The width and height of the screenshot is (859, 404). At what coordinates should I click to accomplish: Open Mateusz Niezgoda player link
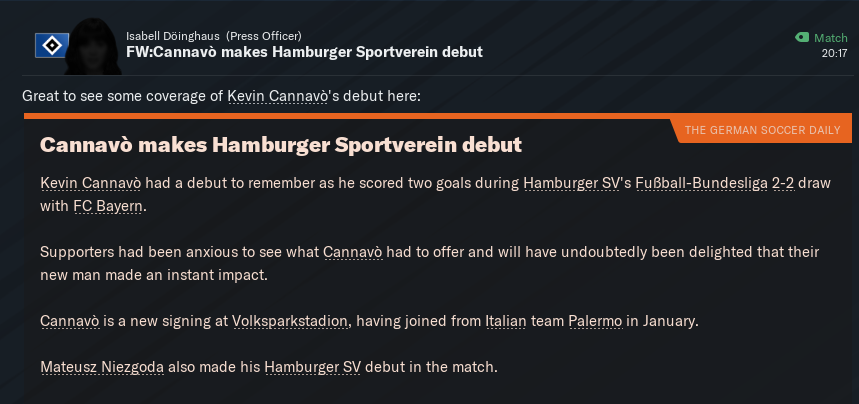(x=101, y=367)
